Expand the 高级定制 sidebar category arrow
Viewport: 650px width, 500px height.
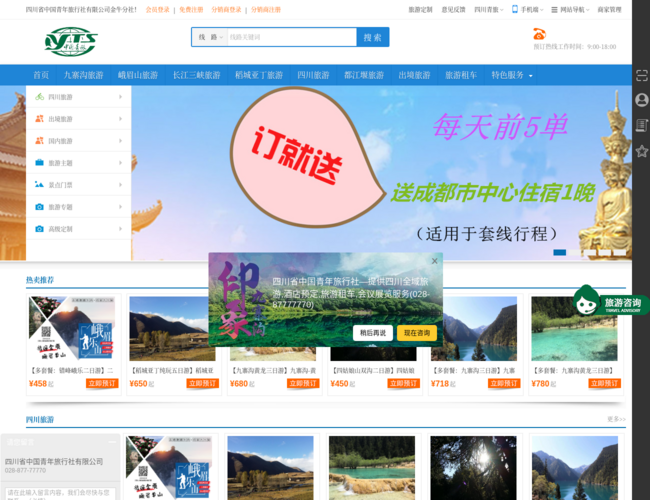tap(120, 228)
